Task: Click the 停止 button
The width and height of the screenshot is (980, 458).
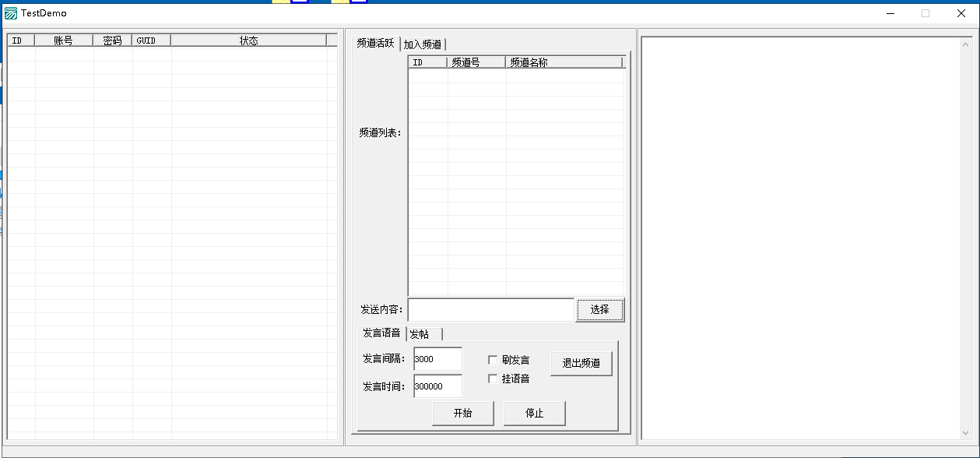Action: pos(534,414)
